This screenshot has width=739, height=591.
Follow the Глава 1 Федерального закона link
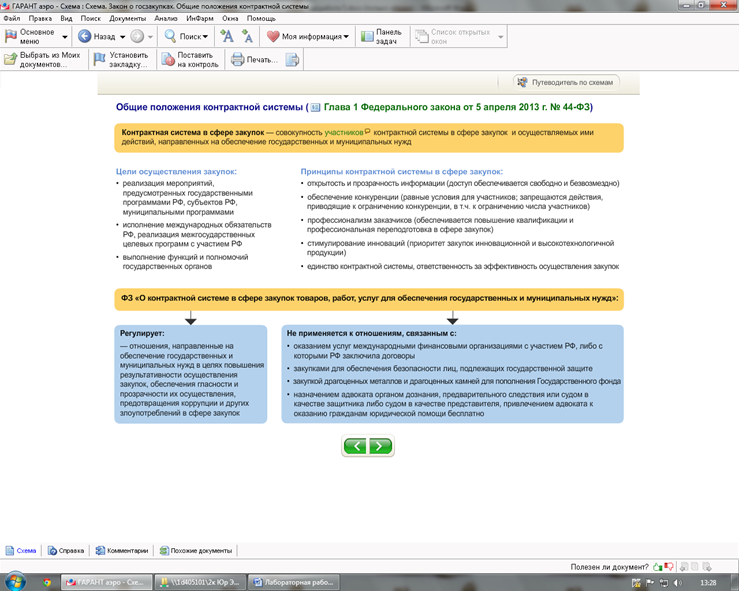point(457,107)
